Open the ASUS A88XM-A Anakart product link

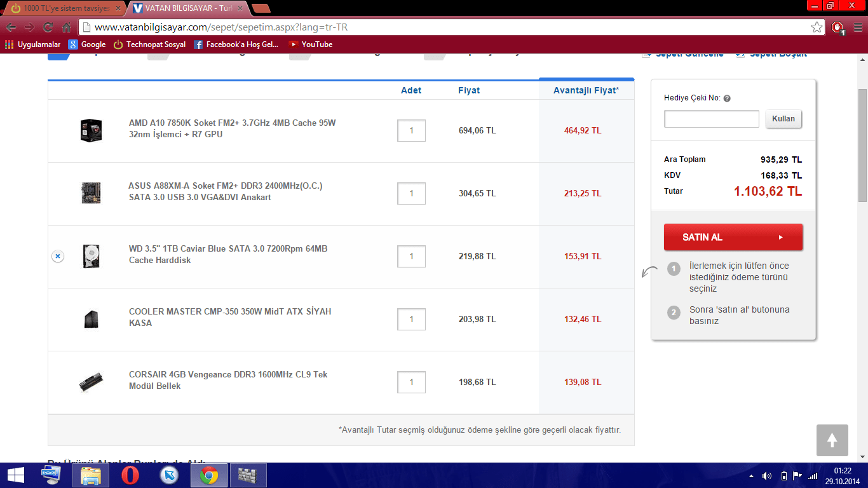tap(226, 191)
